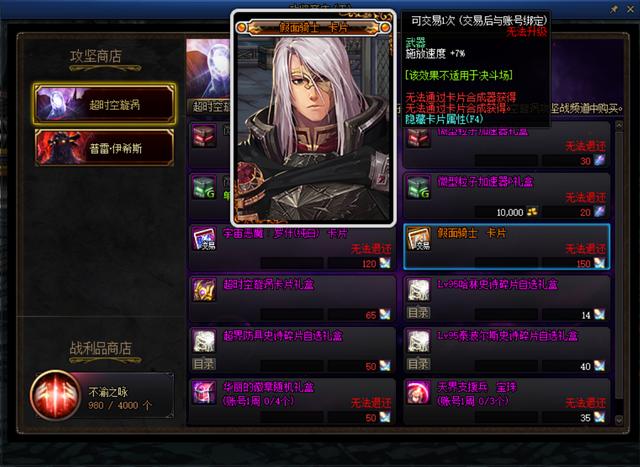640x467 pixels.
Task: Click the Lv95哈林史诗碎片自选礼盒 icon
Action: (419, 289)
